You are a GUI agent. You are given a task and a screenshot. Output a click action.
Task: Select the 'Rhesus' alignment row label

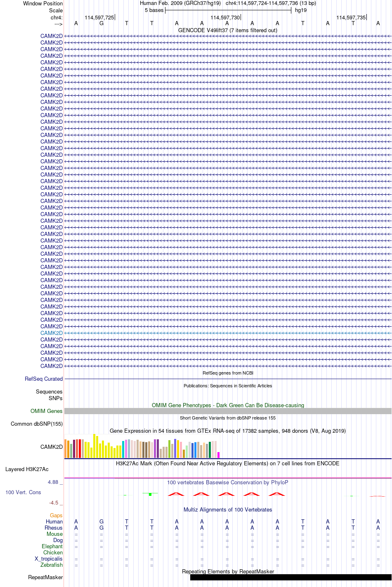(54, 528)
